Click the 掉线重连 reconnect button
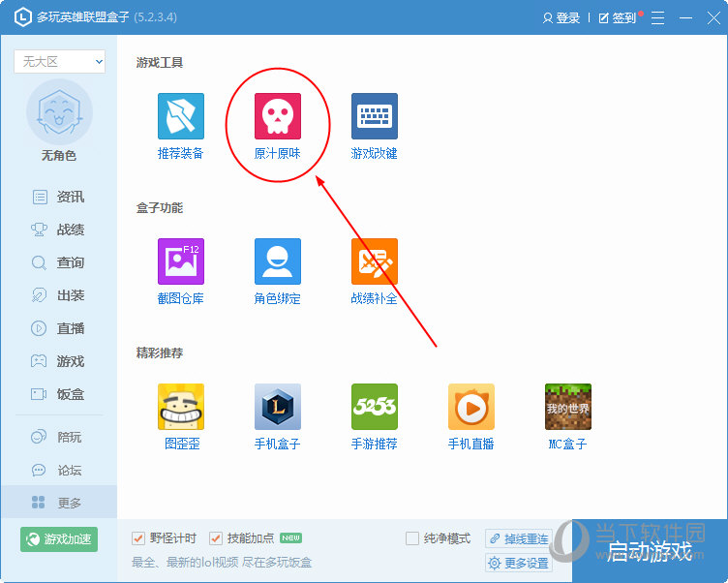The height and width of the screenshot is (583, 728). 519,538
